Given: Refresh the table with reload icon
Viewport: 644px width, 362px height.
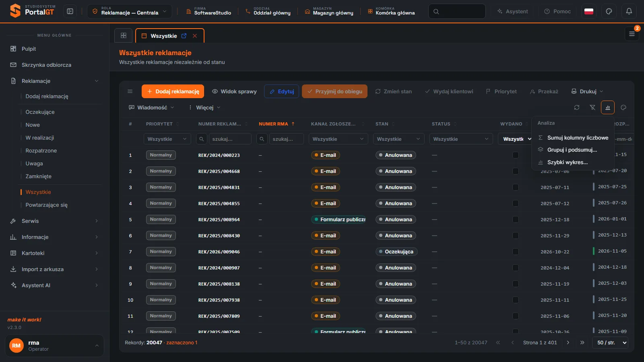Looking at the screenshot, I should 577,107.
